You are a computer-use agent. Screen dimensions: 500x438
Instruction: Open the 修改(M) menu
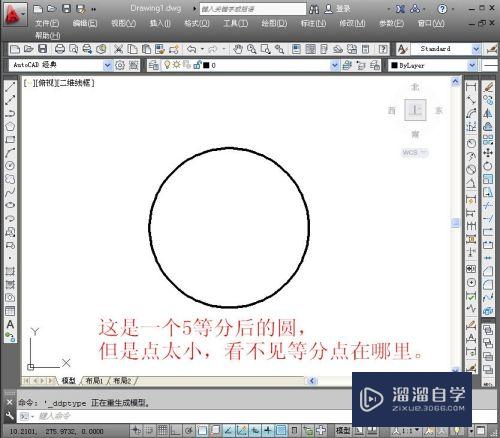(x=352, y=23)
